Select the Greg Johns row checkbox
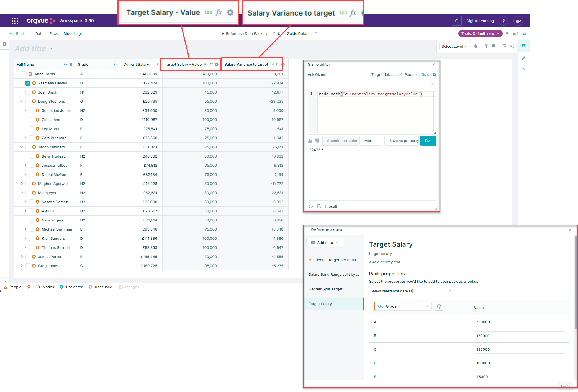Image resolution: width=578 pixels, height=392 pixels. tap(28, 266)
